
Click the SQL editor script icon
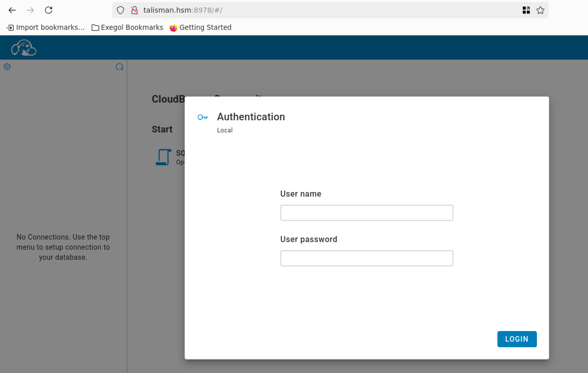pyautogui.click(x=163, y=157)
